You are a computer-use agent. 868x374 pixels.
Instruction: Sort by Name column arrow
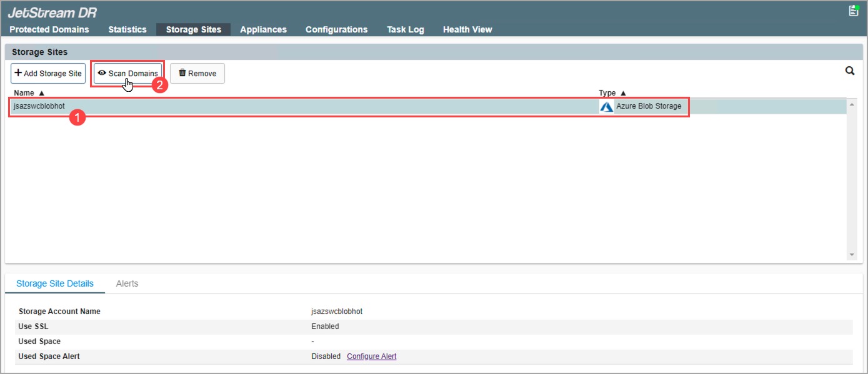[x=41, y=93]
